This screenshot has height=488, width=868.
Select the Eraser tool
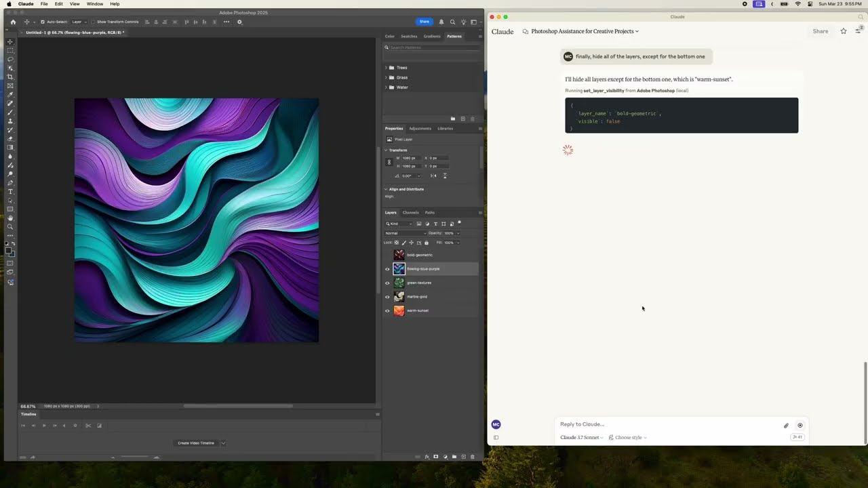(x=10, y=139)
